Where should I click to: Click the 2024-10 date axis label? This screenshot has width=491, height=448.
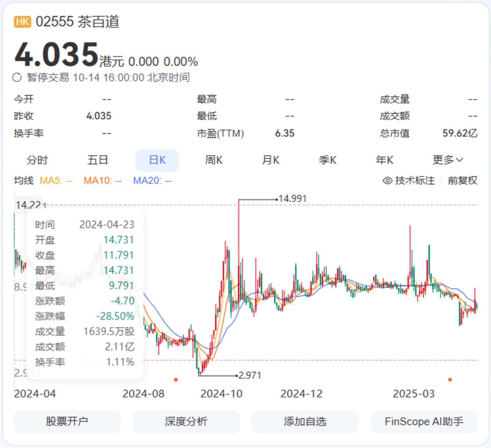tap(221, 394)
